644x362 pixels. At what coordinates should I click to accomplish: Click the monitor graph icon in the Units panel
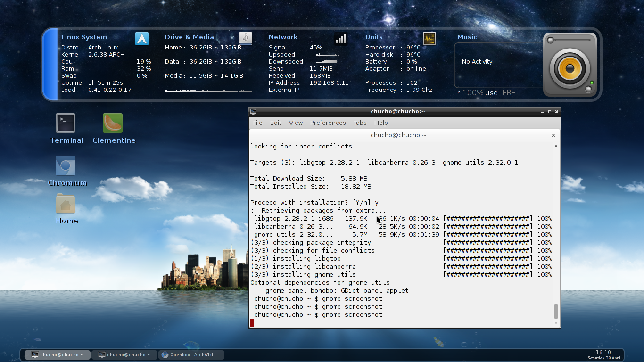429,39
